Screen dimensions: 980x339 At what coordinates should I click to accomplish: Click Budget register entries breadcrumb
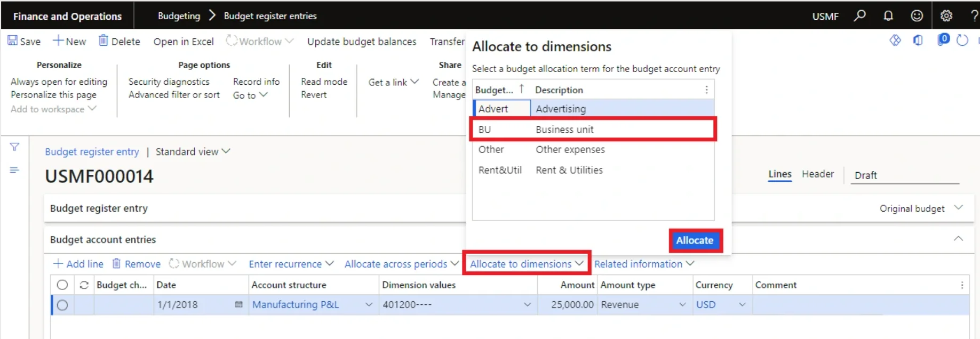(x=270, y=16)
